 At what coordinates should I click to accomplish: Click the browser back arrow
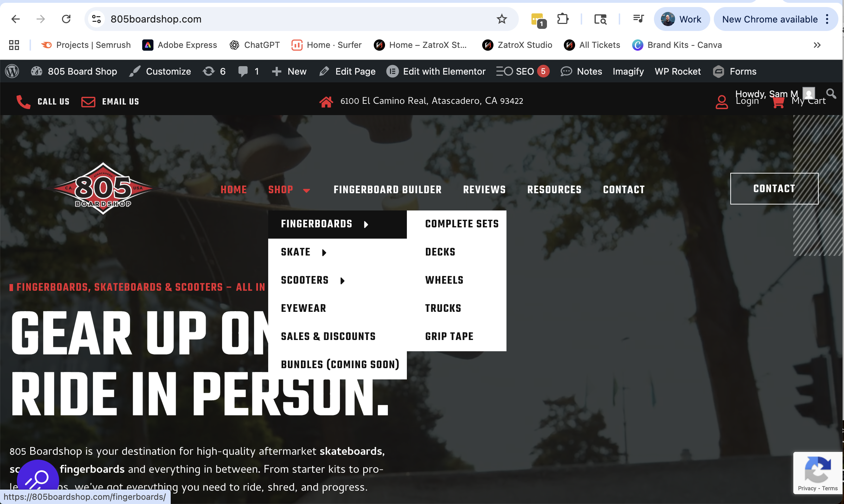[15, 19]
